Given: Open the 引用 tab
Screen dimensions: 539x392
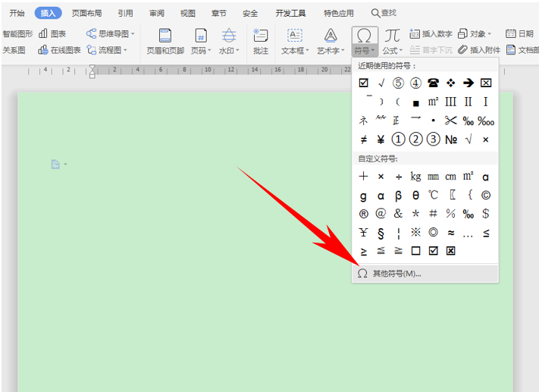Looking at the screenshot, I should [x=126, y=13].
